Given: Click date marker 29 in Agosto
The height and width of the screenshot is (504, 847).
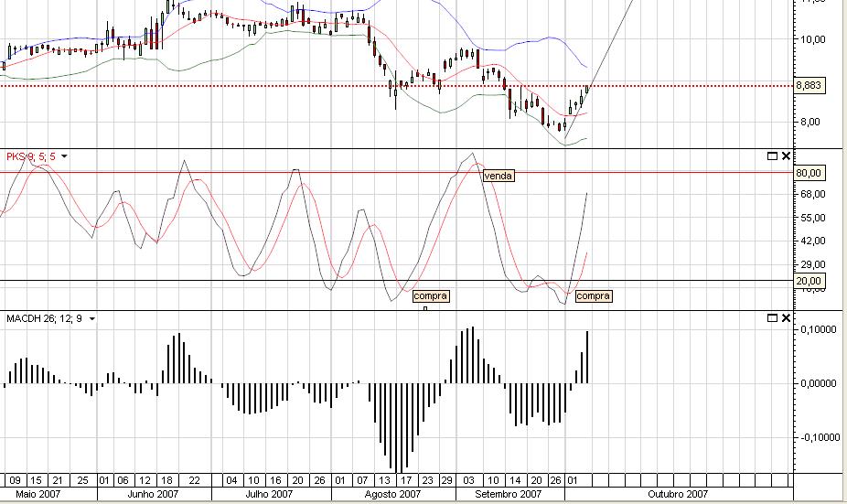Looking at the screenshot, I should pos(446,480).
